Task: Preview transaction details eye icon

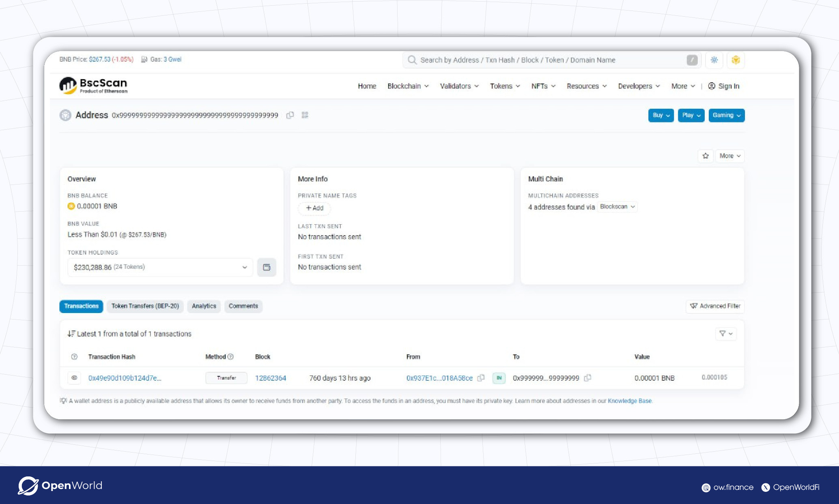Action: click(74, 378)
